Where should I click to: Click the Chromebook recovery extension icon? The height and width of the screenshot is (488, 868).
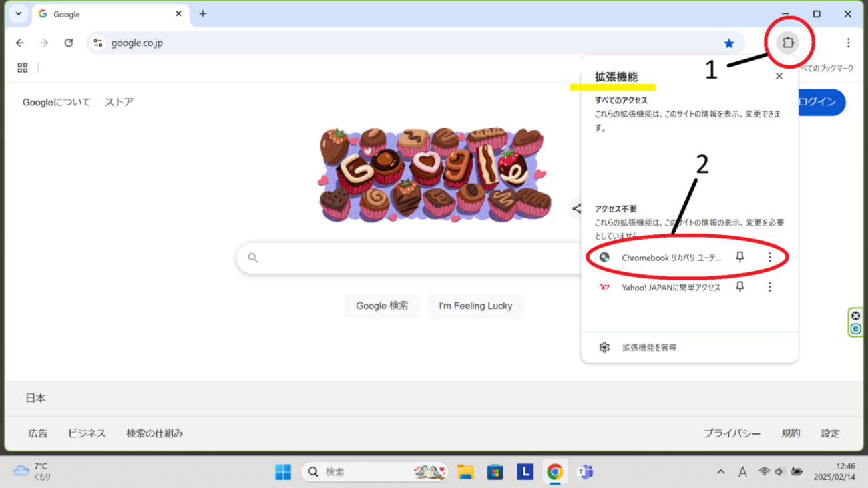[604, 257]
